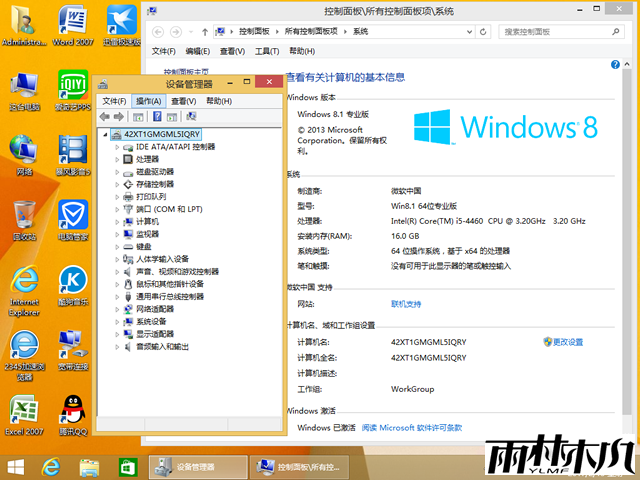Collapse the 42XT1GMGML5IQRY root computer node
The width and height of the screenshot is (640, 480).
tap(105, 133)
